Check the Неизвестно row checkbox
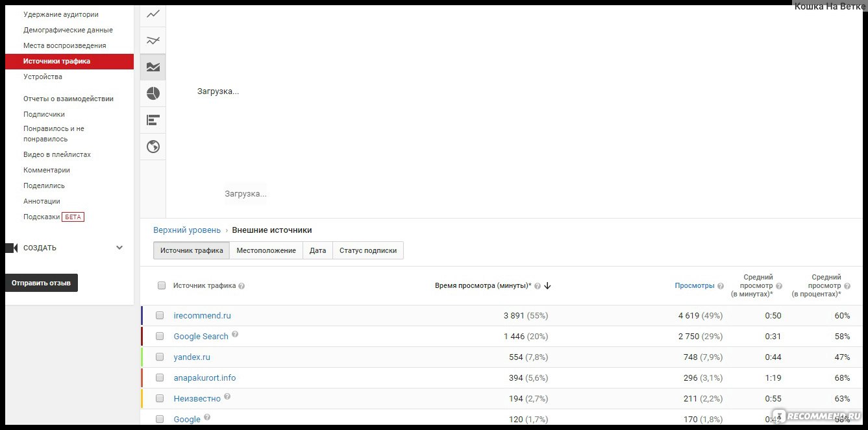This screenshot has width=868, height=430. pos(160,399)
